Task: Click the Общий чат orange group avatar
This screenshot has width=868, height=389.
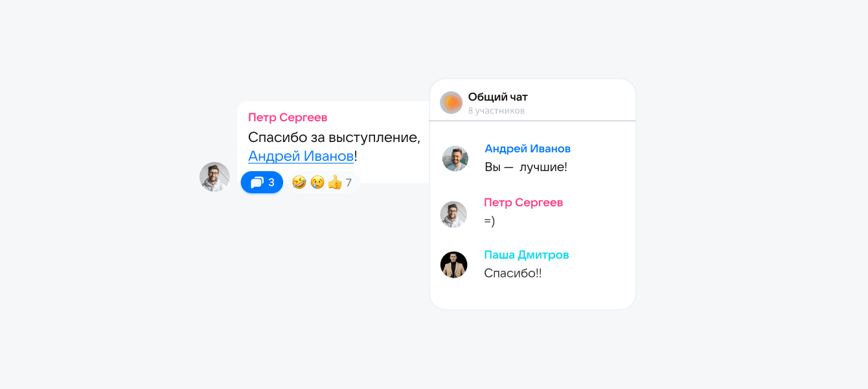Action: click(x=451, y=102)
